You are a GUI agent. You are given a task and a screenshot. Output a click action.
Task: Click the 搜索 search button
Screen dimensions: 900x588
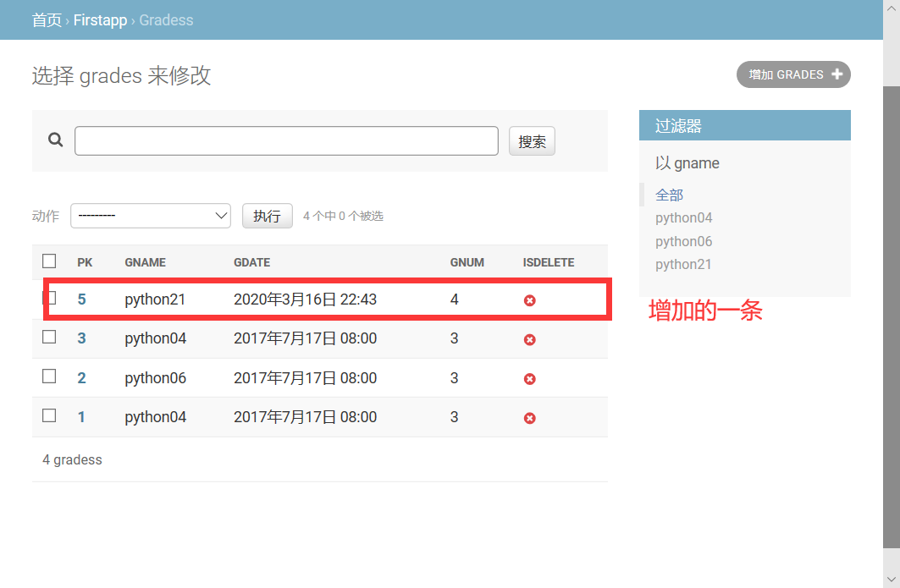tap(532, 141)
